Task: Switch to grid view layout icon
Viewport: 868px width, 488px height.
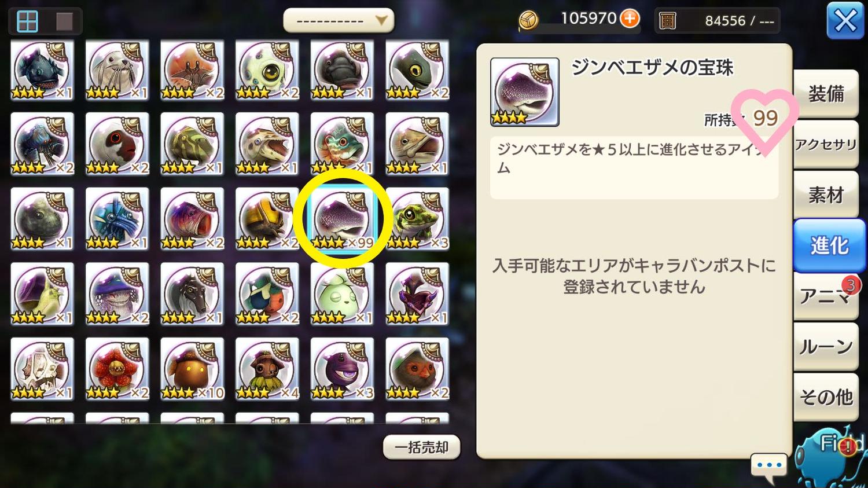Action: point(27,21)
